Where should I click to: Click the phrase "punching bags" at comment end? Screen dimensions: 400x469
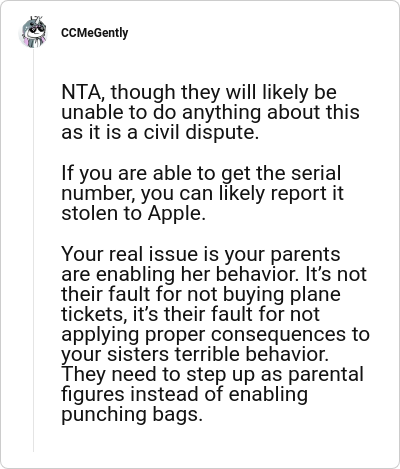(x=132, y=415)
